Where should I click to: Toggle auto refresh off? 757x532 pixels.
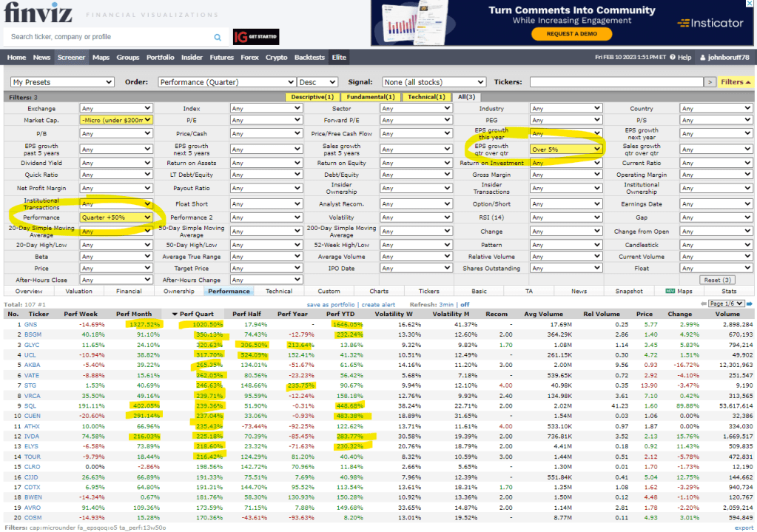pyautogui.click(x=465, y=305)
